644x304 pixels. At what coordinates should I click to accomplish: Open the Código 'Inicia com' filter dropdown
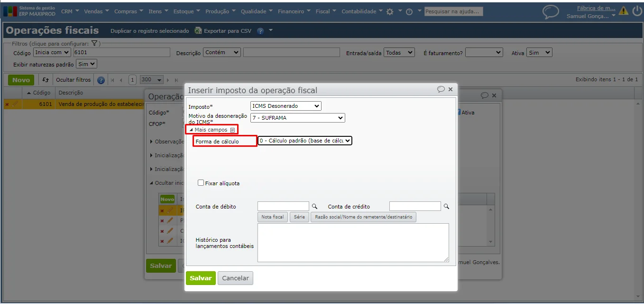tap(52, 52)
